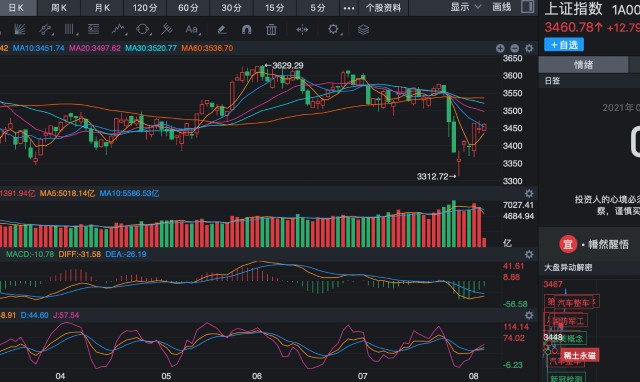Click the 日签 daily sign label

(552, 81)
